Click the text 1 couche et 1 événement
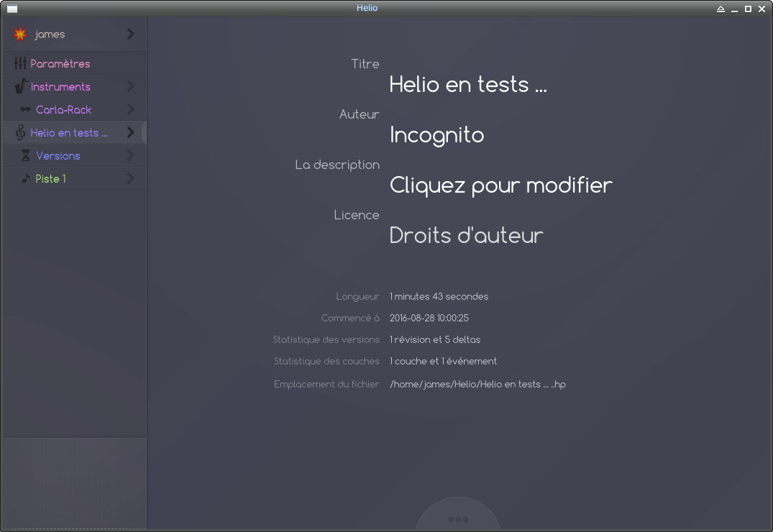The width and height of the screenshot is (773, 532). click(443, 361)
